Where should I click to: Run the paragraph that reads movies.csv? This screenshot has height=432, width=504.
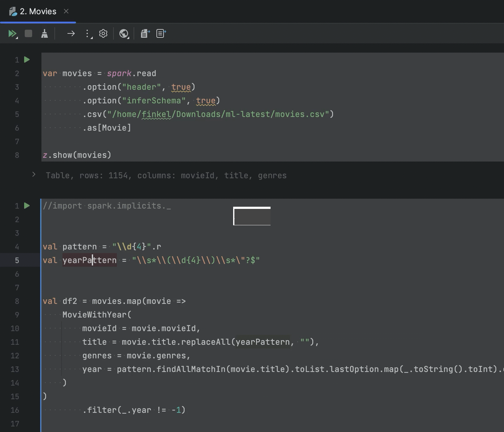pyautogui.click(x=27, y=59)
